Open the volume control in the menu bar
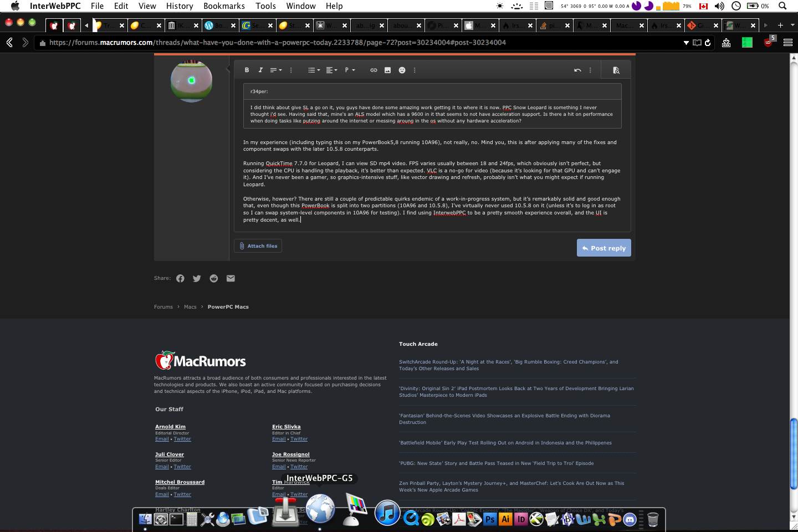Image resolution: width=798 pixels, height=532 pixels. [x=719, y=6]
